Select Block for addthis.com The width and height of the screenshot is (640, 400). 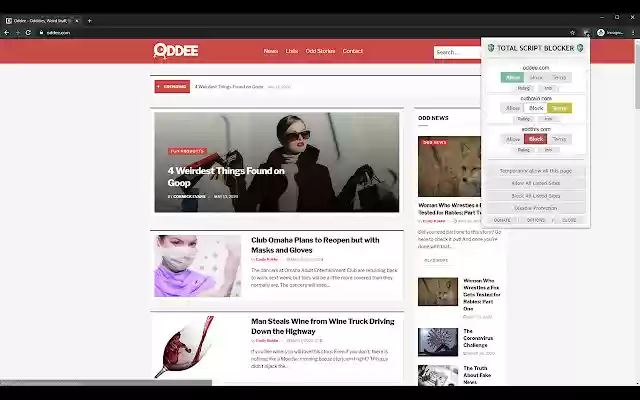coord(536,139)
